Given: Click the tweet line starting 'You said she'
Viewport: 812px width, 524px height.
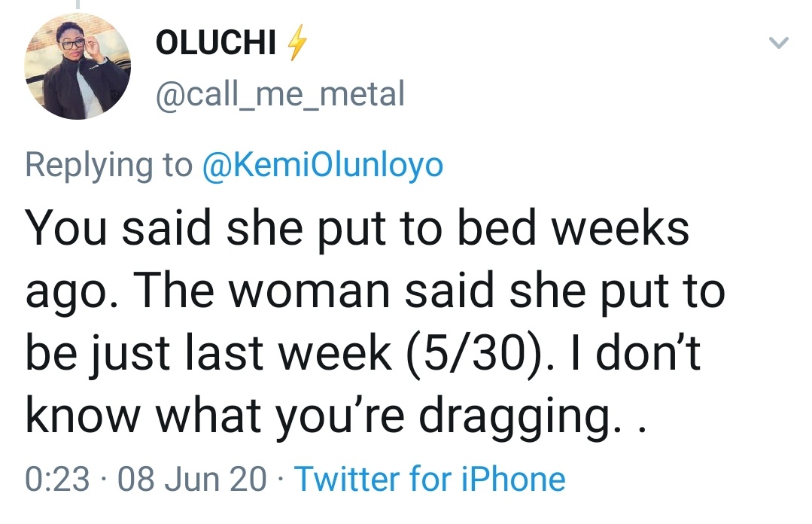Looking at the screenshot, I should 357,229.
